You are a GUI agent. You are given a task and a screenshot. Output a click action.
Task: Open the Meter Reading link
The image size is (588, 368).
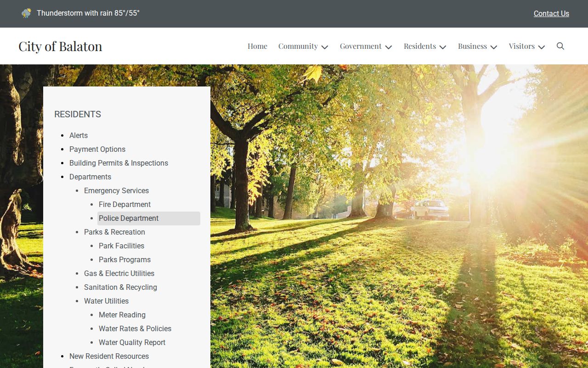[x=122, y=315]
